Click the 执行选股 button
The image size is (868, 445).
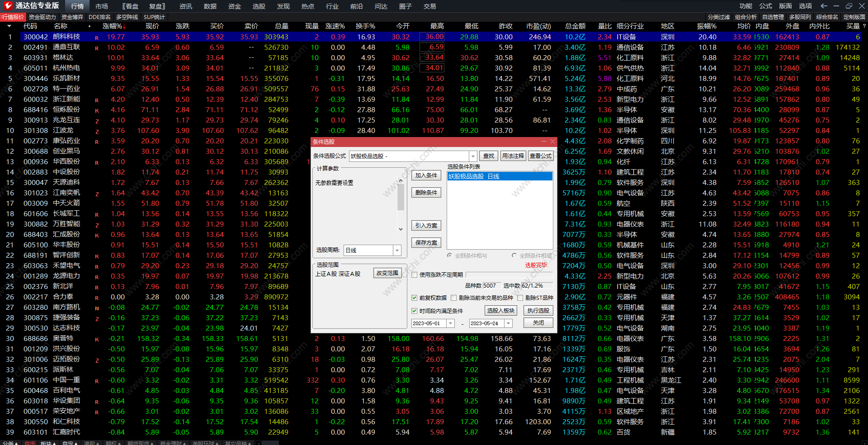[538, 310]
